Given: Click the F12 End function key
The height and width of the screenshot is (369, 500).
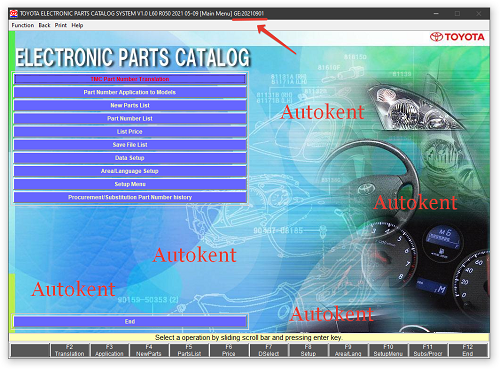Looking at the screenshot, I should [x=468, y=350].
